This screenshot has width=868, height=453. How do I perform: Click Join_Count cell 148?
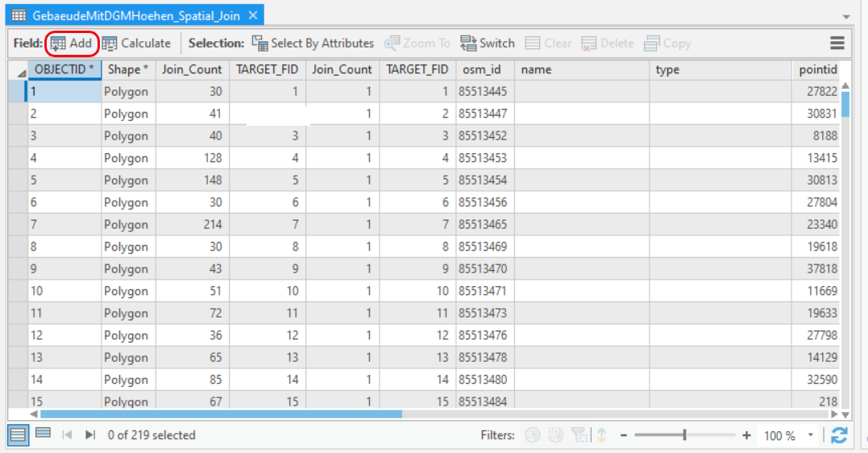click(192, 180)
